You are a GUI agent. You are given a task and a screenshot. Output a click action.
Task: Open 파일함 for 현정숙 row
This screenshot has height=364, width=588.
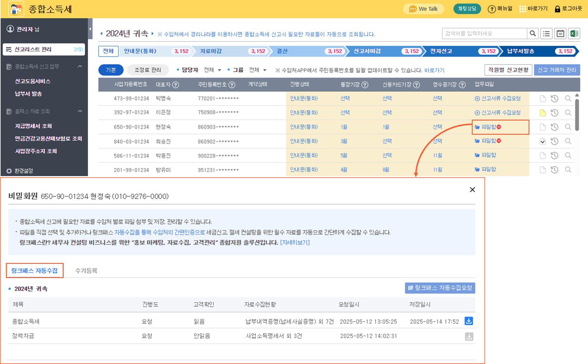pos(488,127)
